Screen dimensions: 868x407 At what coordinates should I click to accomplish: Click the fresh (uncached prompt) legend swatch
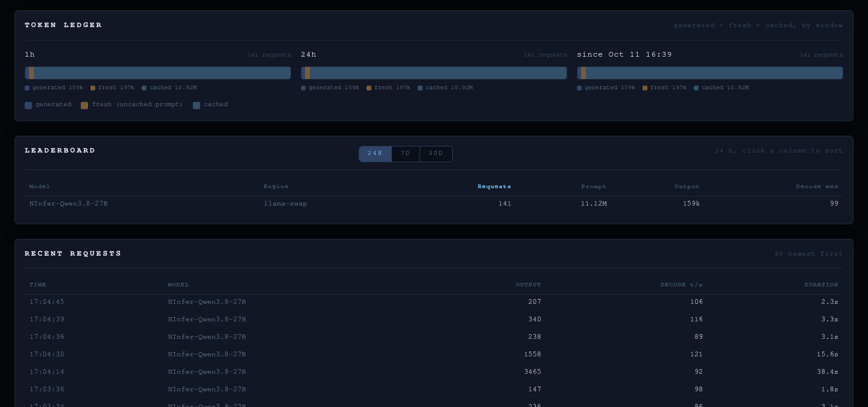[84, 106]
